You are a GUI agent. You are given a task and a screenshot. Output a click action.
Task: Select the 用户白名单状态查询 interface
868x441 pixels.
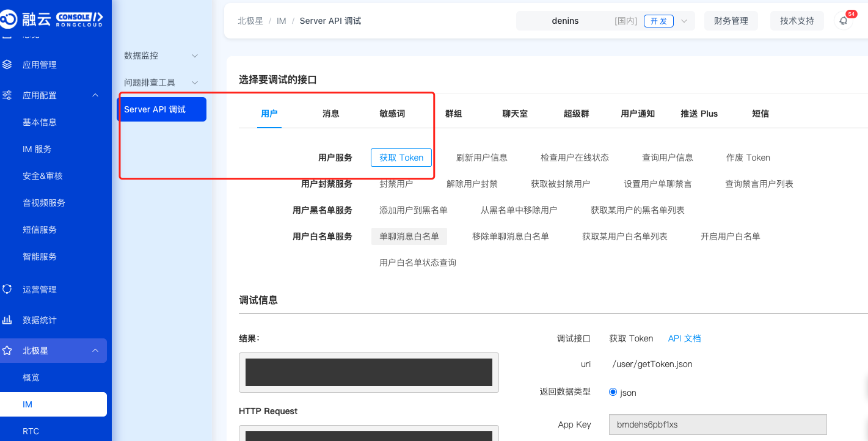418,263
